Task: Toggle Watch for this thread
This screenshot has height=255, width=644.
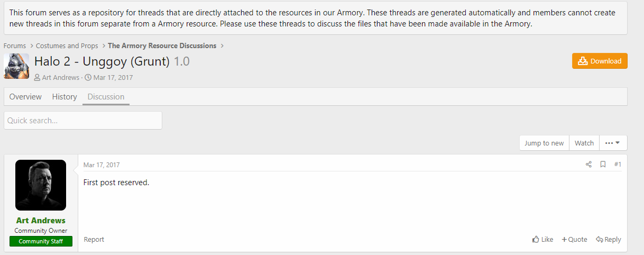Action: coord(584,143)
